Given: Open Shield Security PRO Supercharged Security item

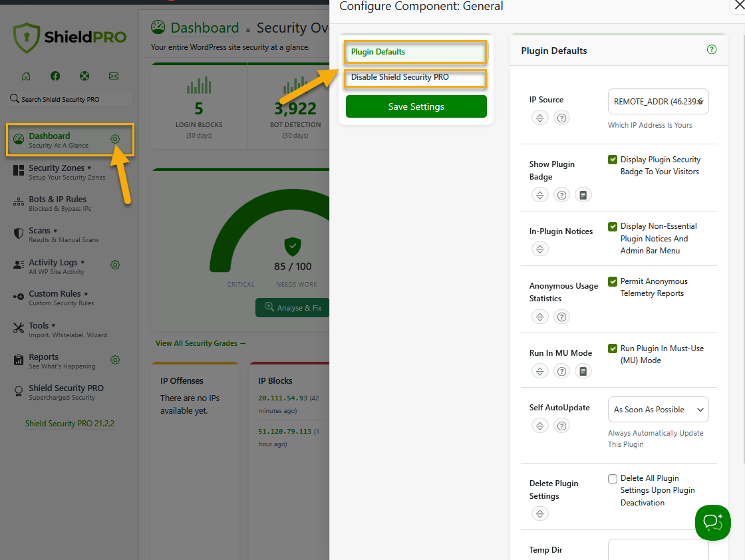Looking at the screenshot, I should coord(66,392).
